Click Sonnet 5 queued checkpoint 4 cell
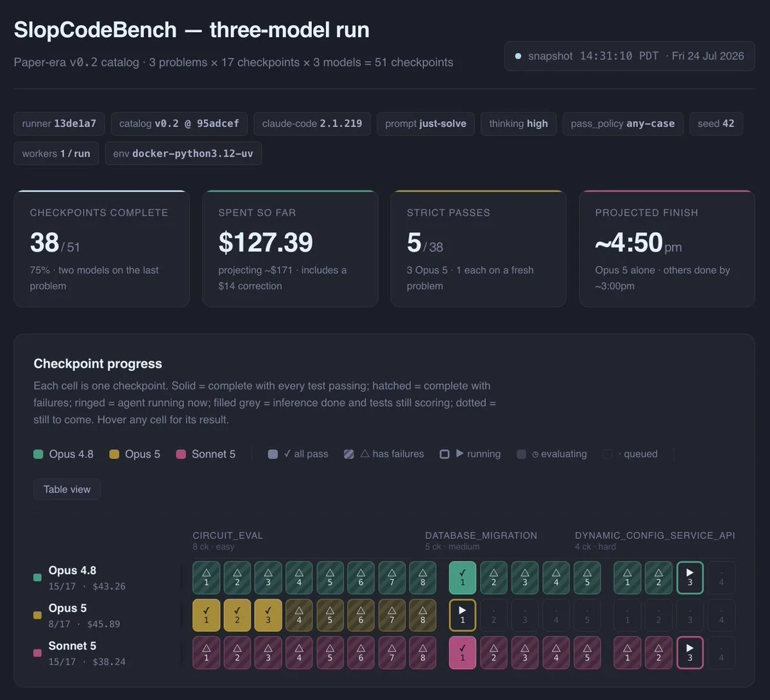 coord(721,653)
